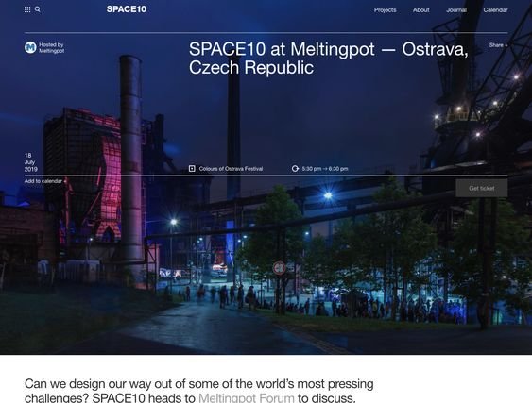Image resolution: width=532 pixels, height=403 pixels.
Task: Expand the Share options
Action: tap(498, 45)
